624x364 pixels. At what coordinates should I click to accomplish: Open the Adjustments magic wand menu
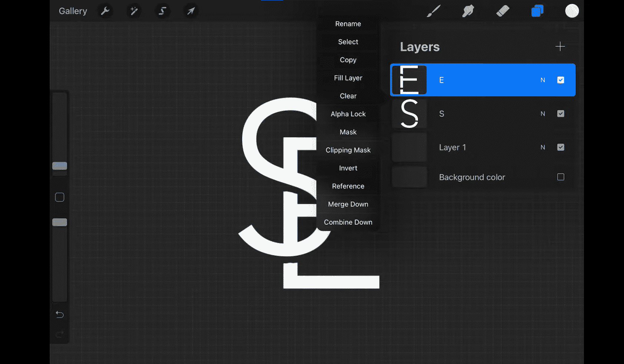(134, 11)
